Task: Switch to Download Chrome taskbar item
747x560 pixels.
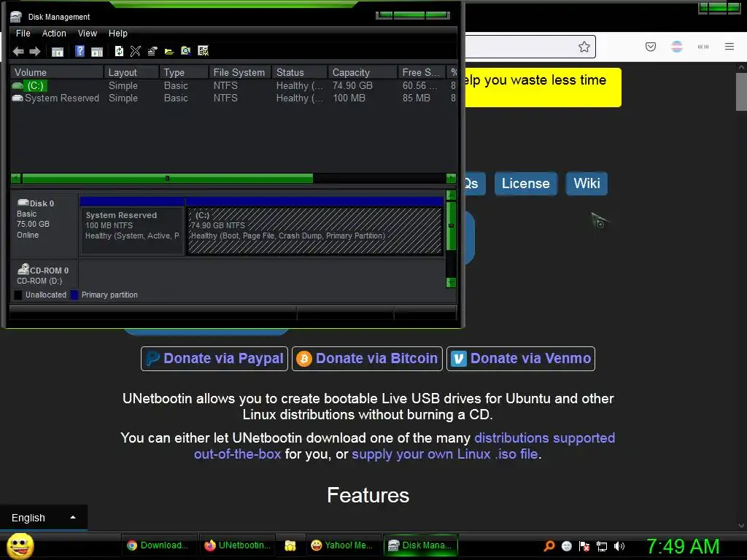Action: [x=158, y=545]
